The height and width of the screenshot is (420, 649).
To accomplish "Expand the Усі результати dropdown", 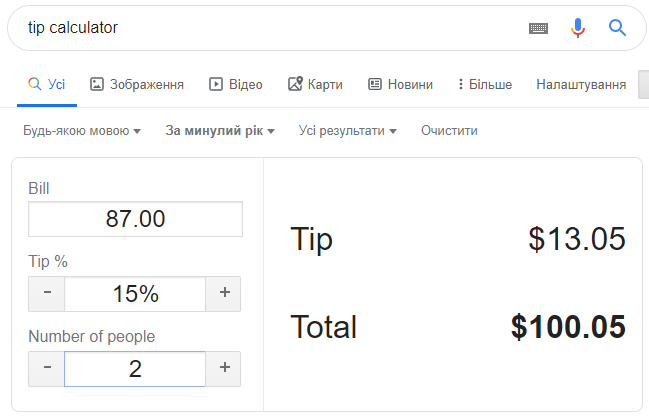I will click(348, 131).
